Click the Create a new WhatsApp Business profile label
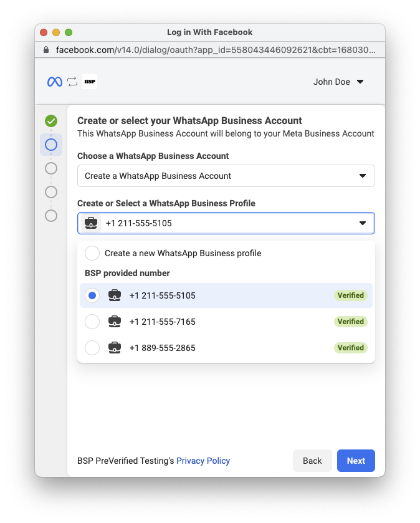The width and height of the screenshot is (420, 523). point(183,253)
